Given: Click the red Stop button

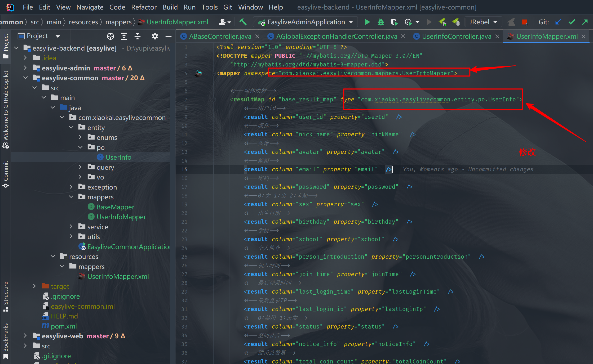Looking at the screenshot, I should coord(524,22).
